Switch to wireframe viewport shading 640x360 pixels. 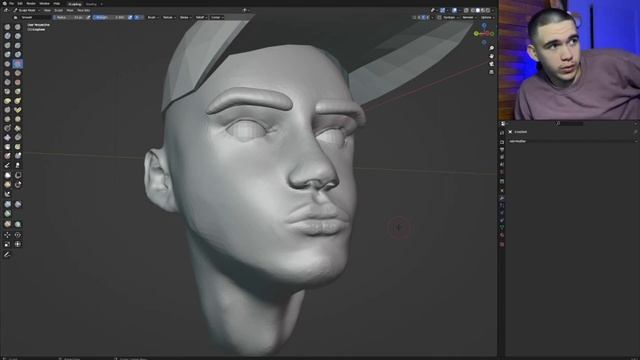473,10
